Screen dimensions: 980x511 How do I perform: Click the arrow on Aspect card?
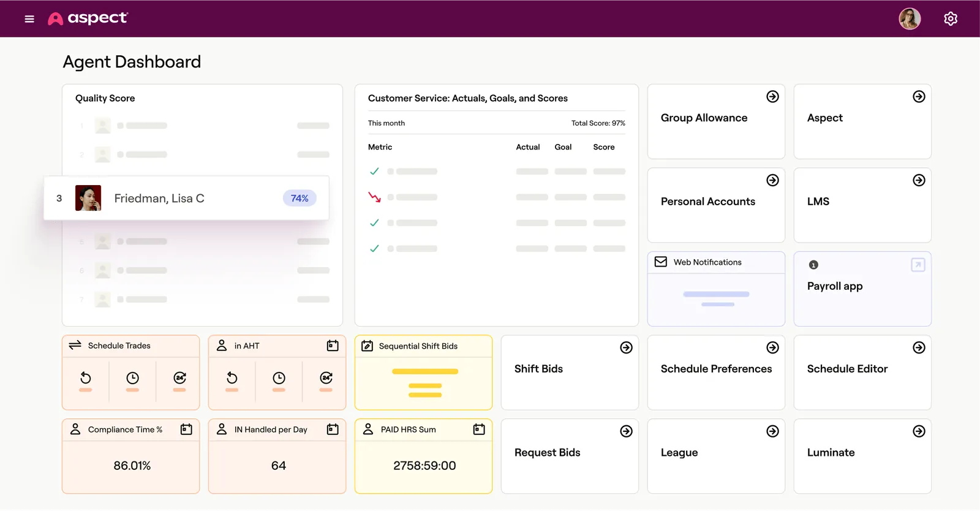pyautogui.click(x=919, y=97)
